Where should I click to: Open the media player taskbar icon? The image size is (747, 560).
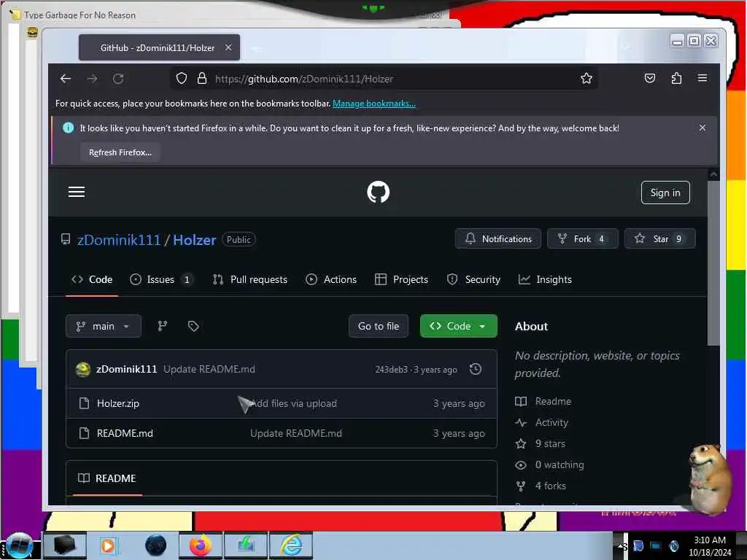[x=108, y=545]
